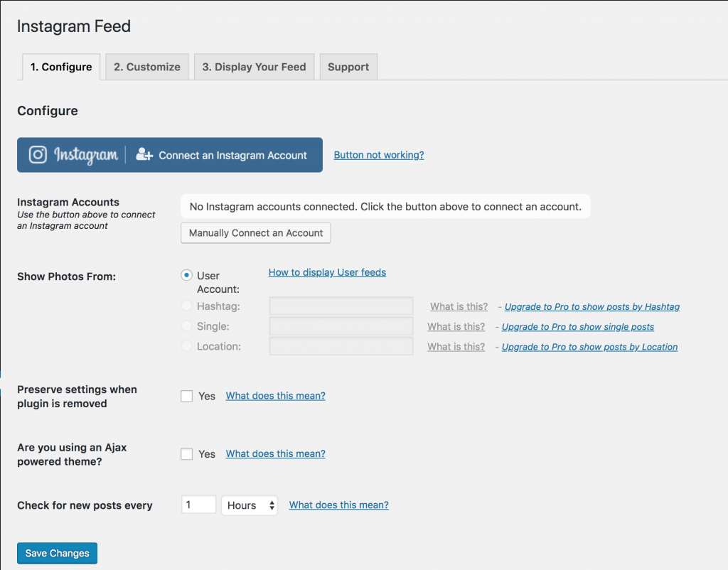Open Upgrade to Pro to show posts by Hashtag

[x=591, y=306]
